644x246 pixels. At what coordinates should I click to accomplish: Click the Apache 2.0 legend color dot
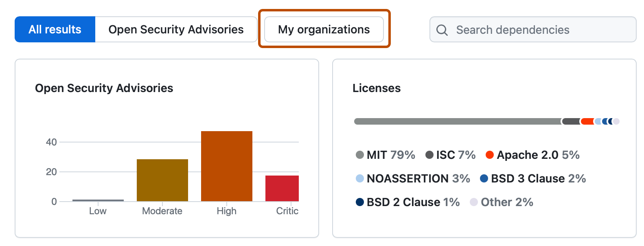pyautogui.click(x=490, y=155)
